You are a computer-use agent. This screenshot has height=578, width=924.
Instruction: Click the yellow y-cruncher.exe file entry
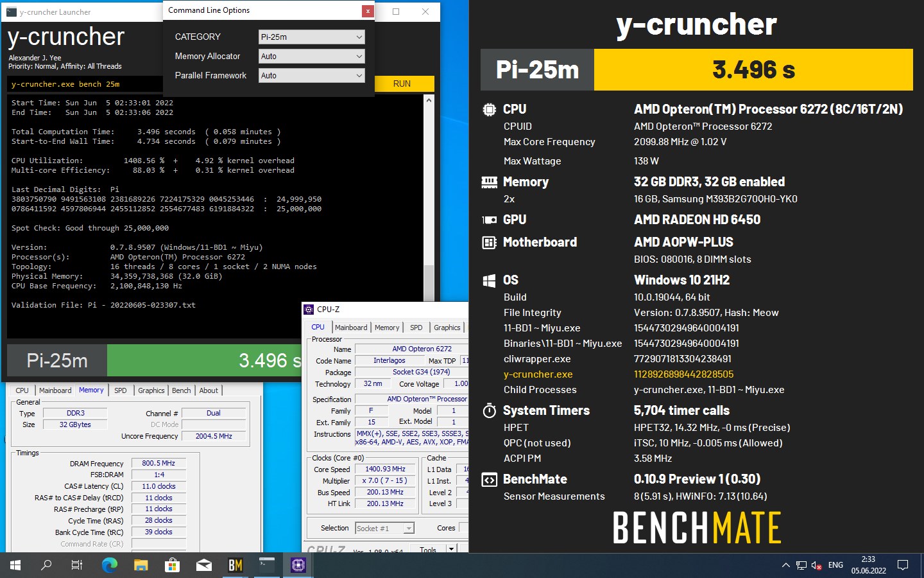click(x=538, y=374)
